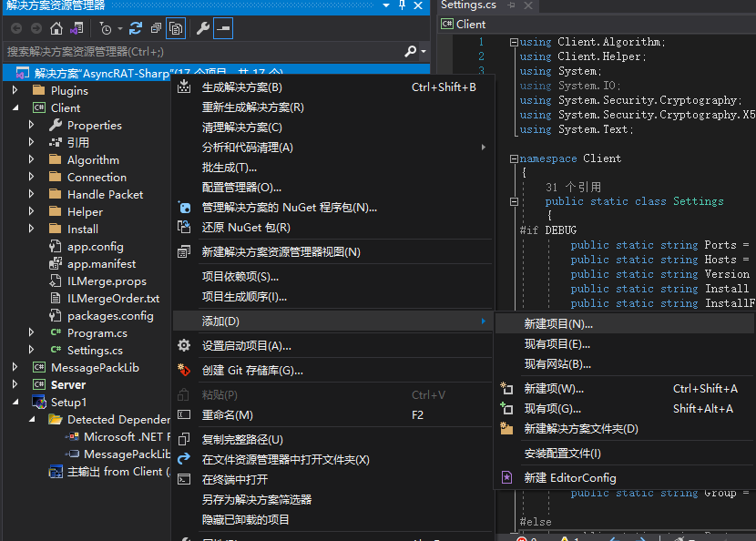
Task: Select Program.cs in the solution tree
Action: [x=97, y=333]
